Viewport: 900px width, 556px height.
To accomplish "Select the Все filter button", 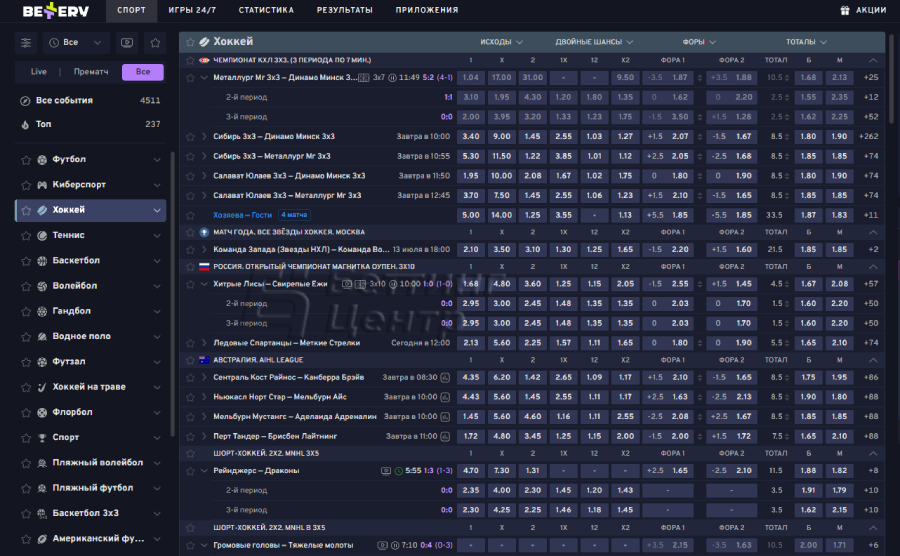I will pos(143,72).
